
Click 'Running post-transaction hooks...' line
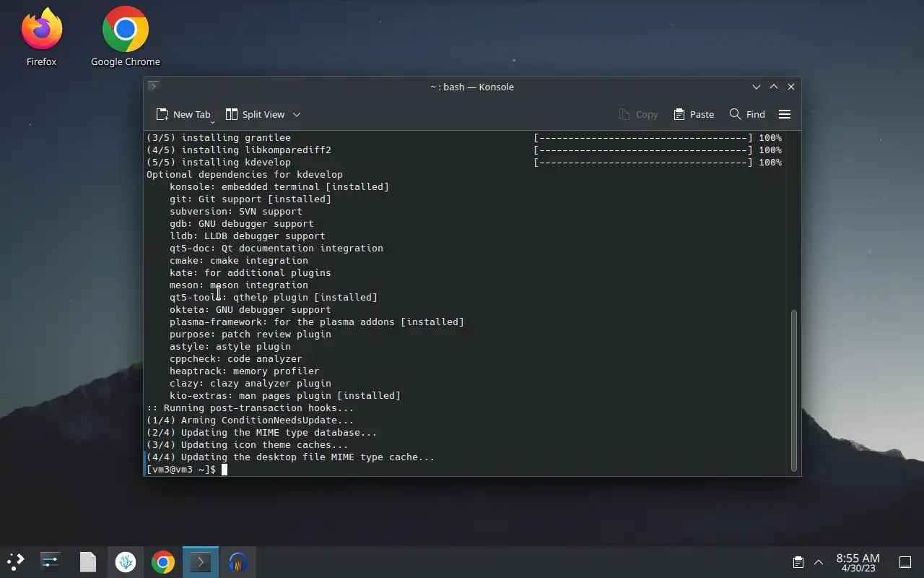point(250,408)
